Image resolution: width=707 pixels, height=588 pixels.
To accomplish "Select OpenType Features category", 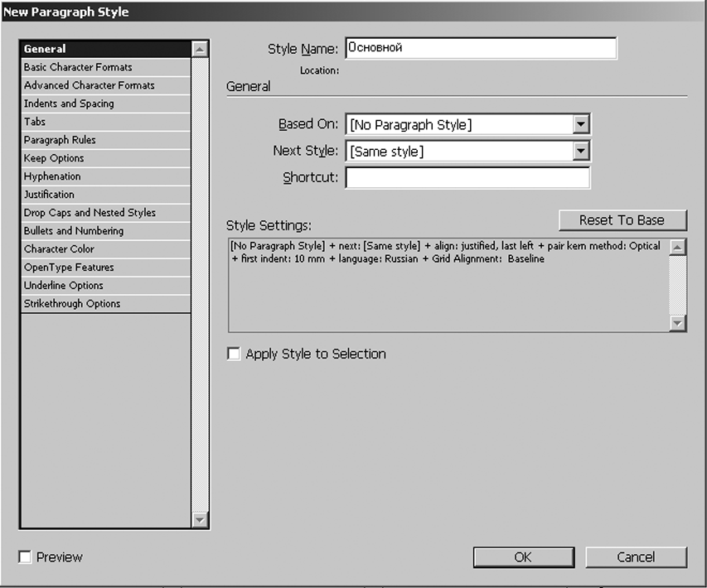I will pyautogui.click(x=106, y=267).
